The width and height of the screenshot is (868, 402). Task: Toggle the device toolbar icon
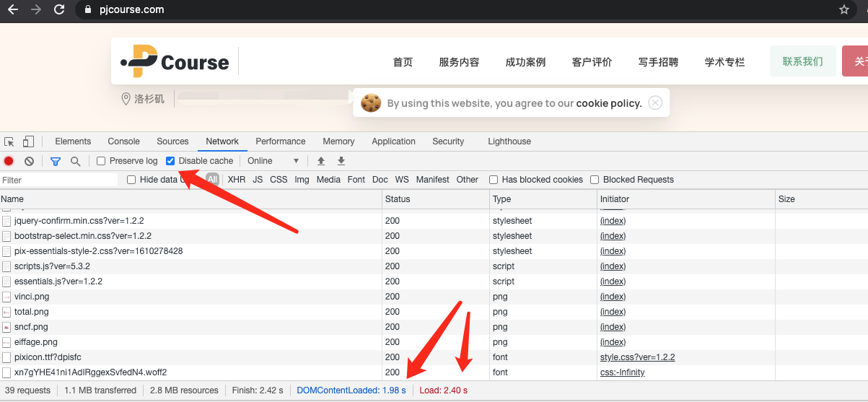pos(28,141)
